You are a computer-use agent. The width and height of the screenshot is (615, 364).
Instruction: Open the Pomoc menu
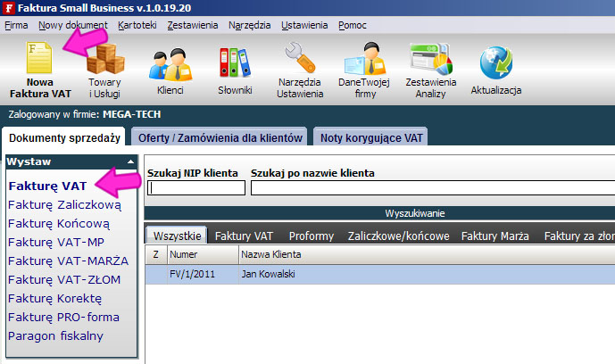point(353,26)
